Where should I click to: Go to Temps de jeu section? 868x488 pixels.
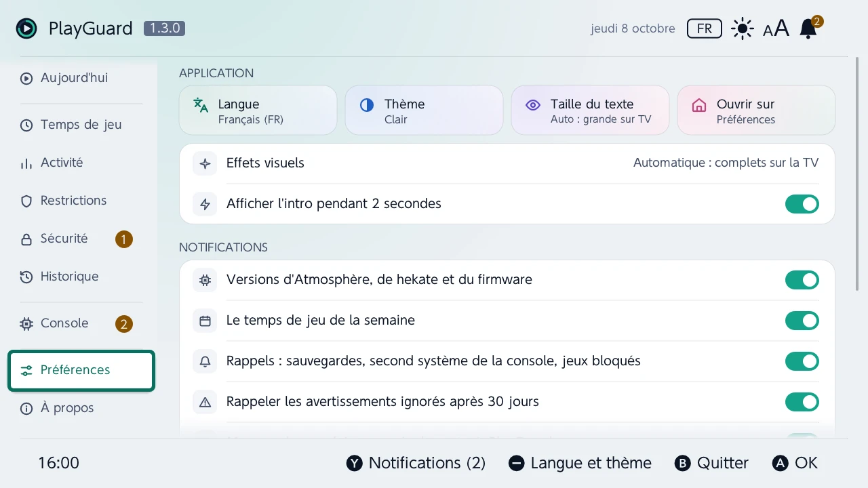[81, 125]
